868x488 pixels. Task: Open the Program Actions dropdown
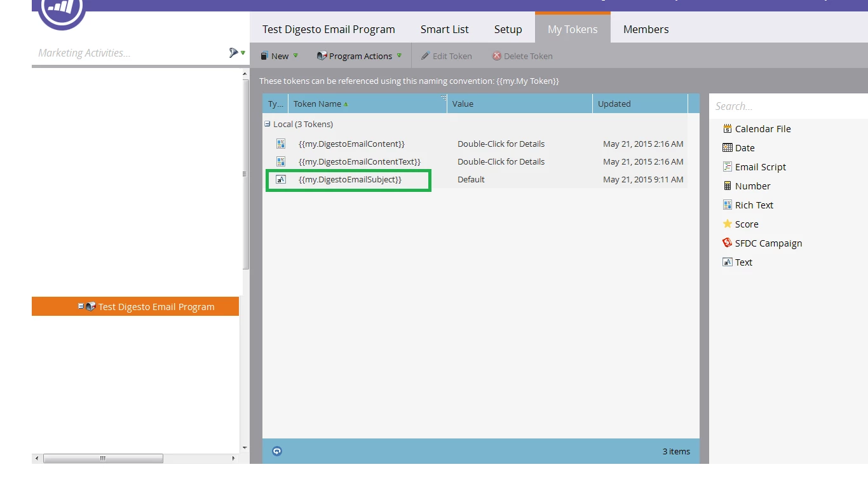[359, 56]
